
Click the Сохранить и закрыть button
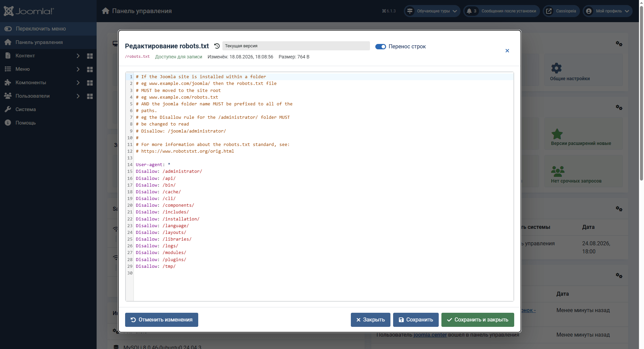(478, 320)
